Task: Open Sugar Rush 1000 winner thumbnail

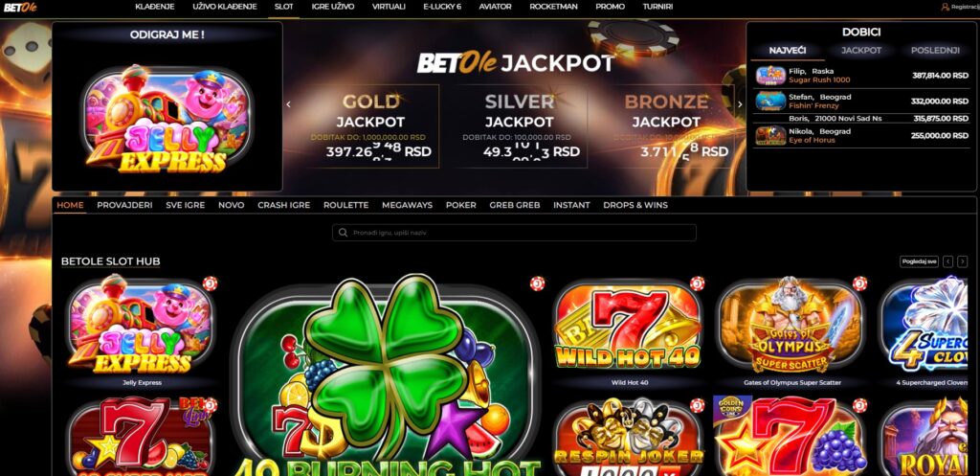Action: [x=770, y=76]
